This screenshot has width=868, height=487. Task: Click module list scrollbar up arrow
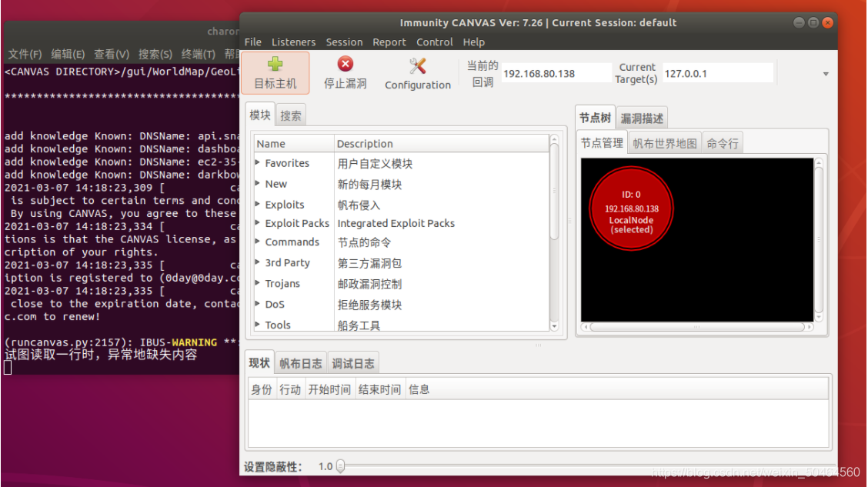click(554, 139)
